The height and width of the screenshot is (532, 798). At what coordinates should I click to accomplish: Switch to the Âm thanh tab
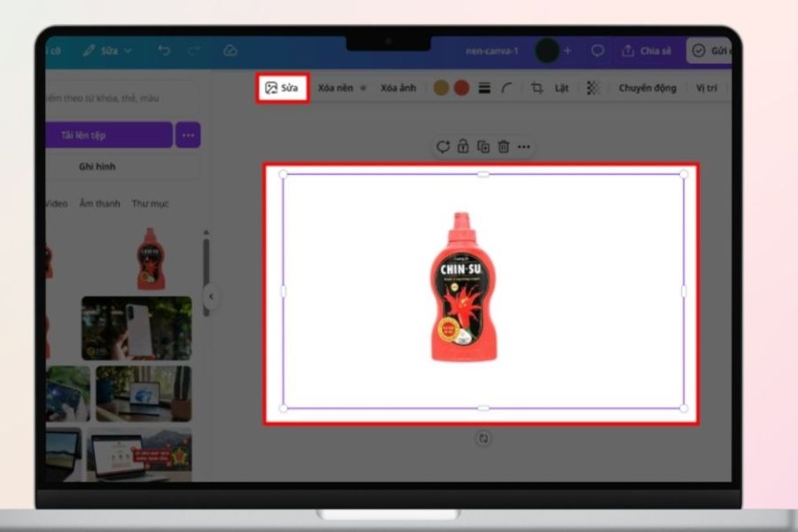(x=99, y=204)
